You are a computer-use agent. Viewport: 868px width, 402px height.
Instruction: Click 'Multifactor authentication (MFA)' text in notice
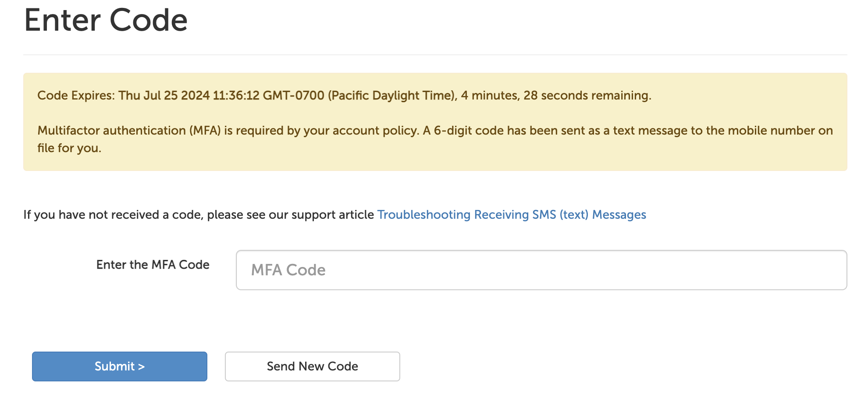pyautogui.click(x=129, y=131)
